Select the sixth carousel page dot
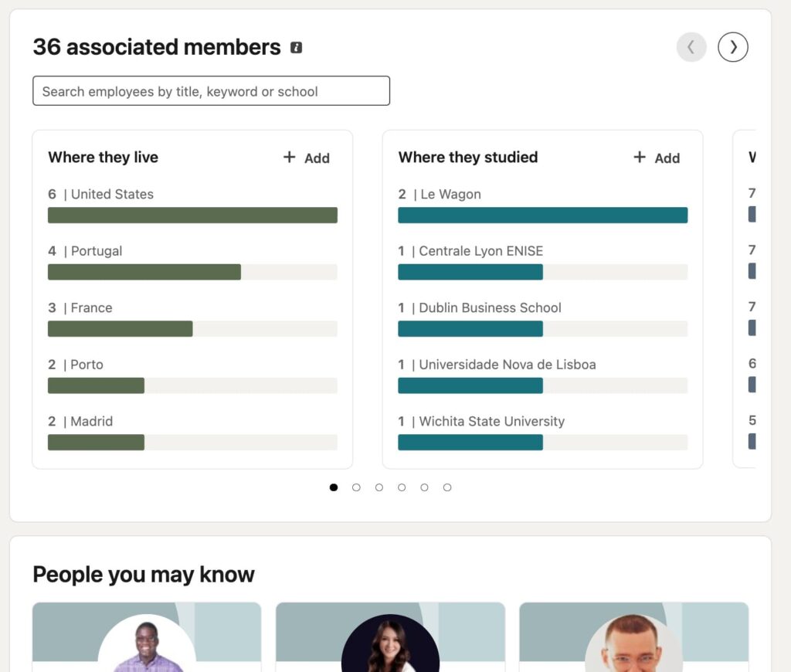This screenshot has width=791, height=672. point(447,487)
